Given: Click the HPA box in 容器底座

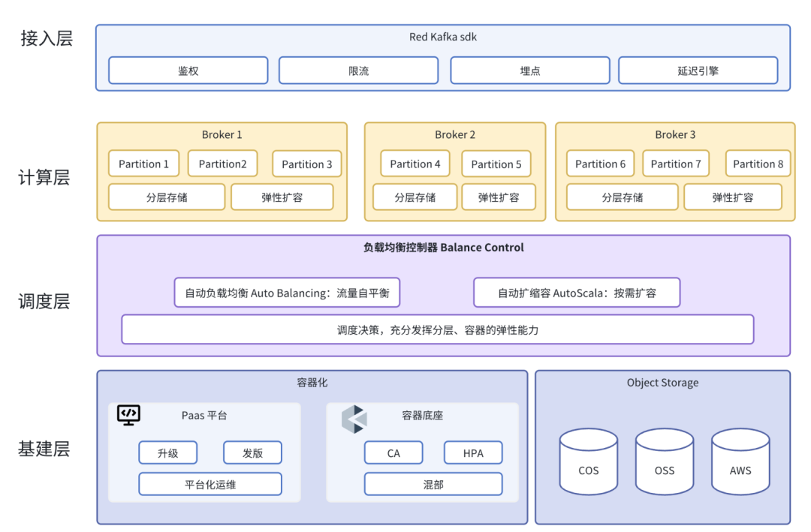Looking at the screenshot, I should click(x=473, y=453).
